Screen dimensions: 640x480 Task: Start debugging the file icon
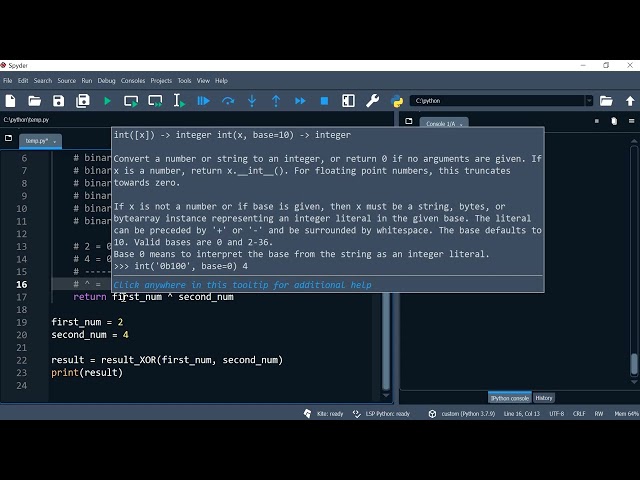click(203, 101)
